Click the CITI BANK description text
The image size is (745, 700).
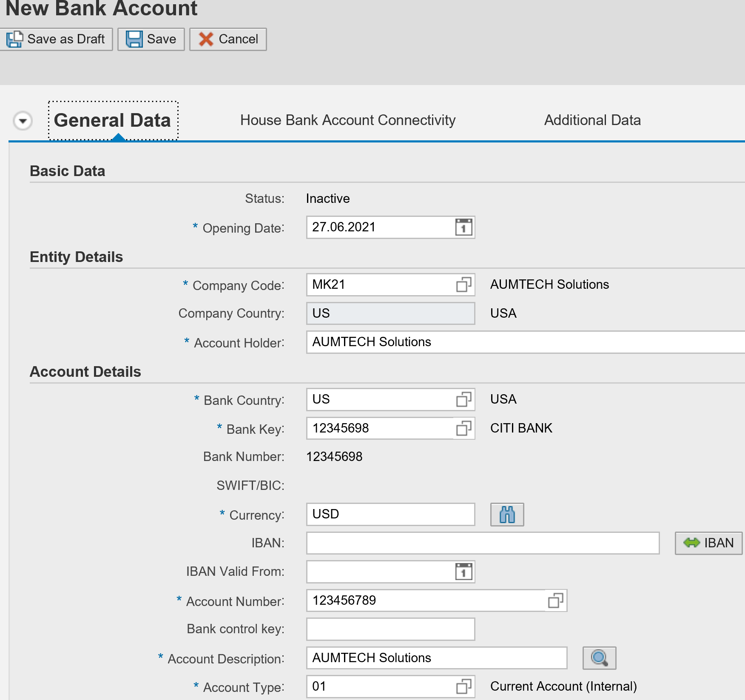tap(521, 428)
